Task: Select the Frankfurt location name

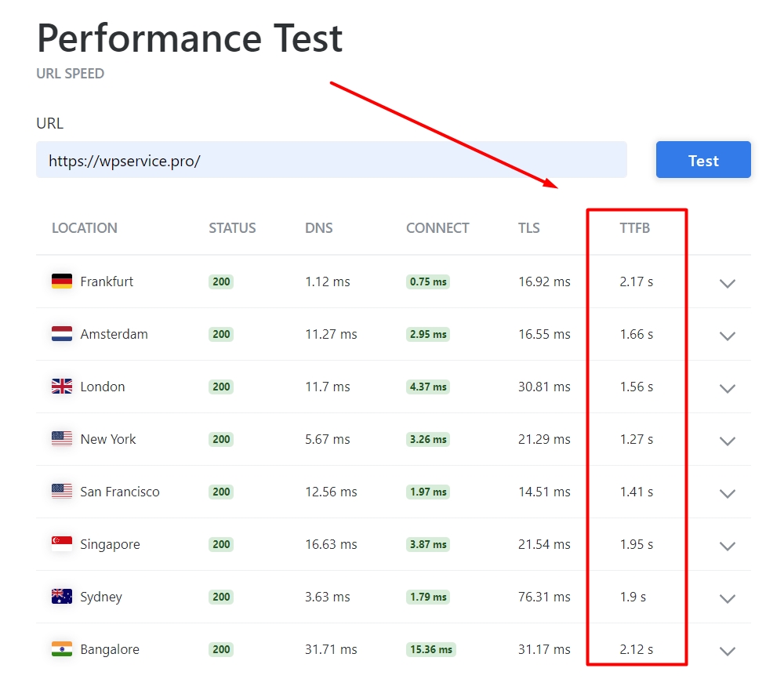Action: pyautogui.click(x=107, y=281)
